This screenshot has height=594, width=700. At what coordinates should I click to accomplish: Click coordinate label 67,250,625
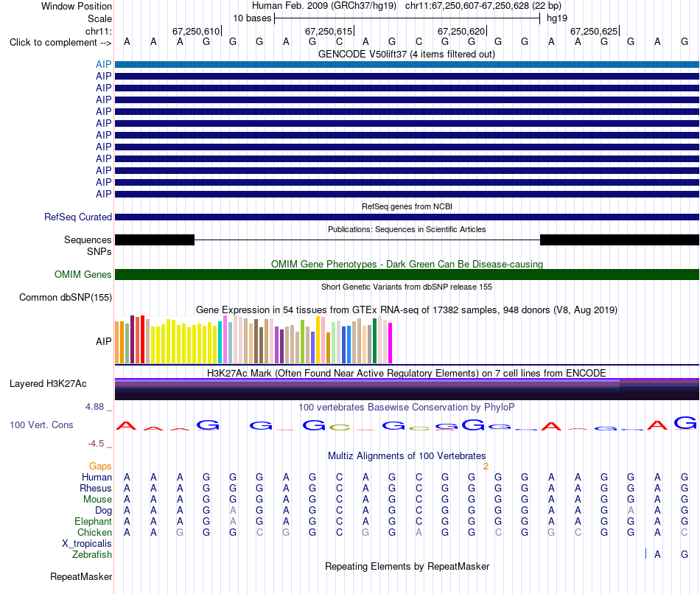click(594, 31)
